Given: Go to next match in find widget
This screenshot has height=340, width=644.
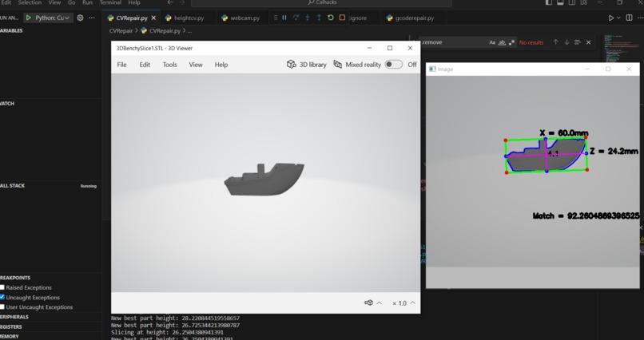Looking at the screenshot, I should coord(566,42).
